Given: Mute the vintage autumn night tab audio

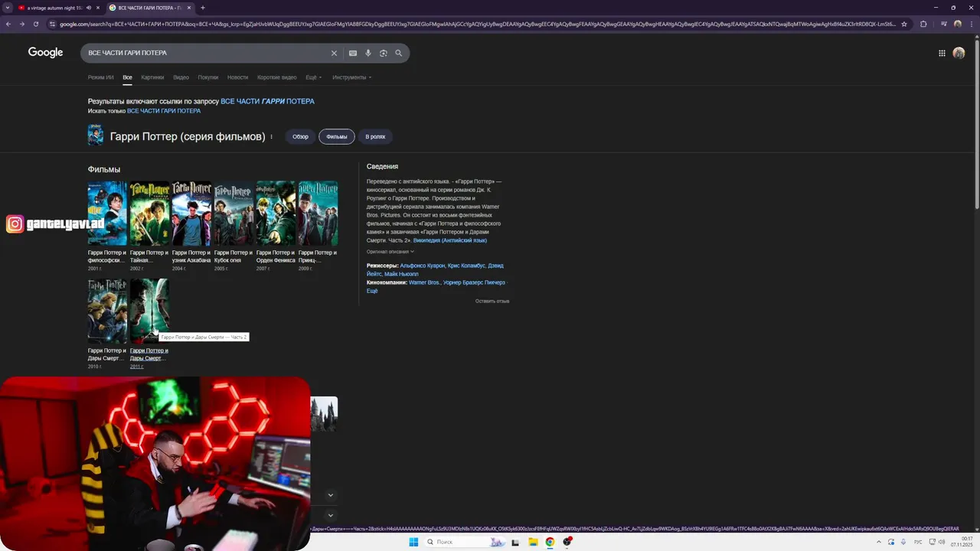Looking at the screenshot, I should (89, 8).
